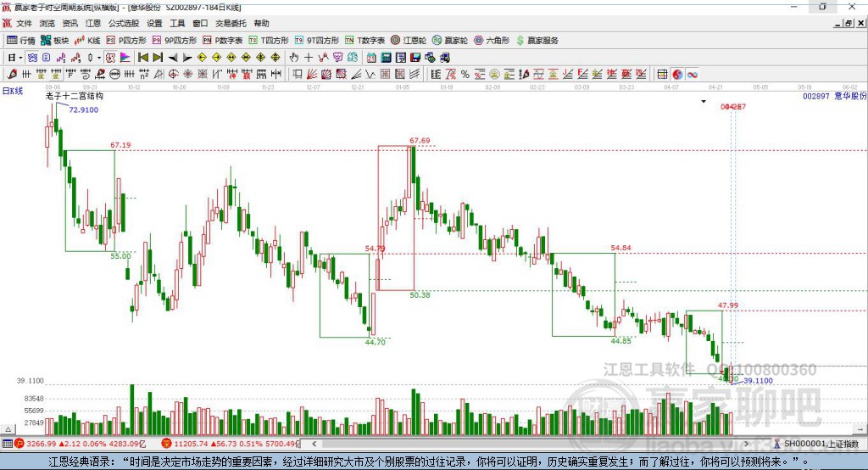This screenshot has height=470, width=868.
Task: Click the red starburst icon
Action: click(188, 75)
